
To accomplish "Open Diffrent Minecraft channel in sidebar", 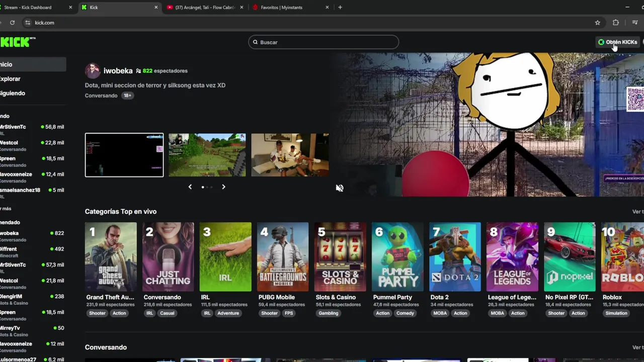I will click(32, 252).
